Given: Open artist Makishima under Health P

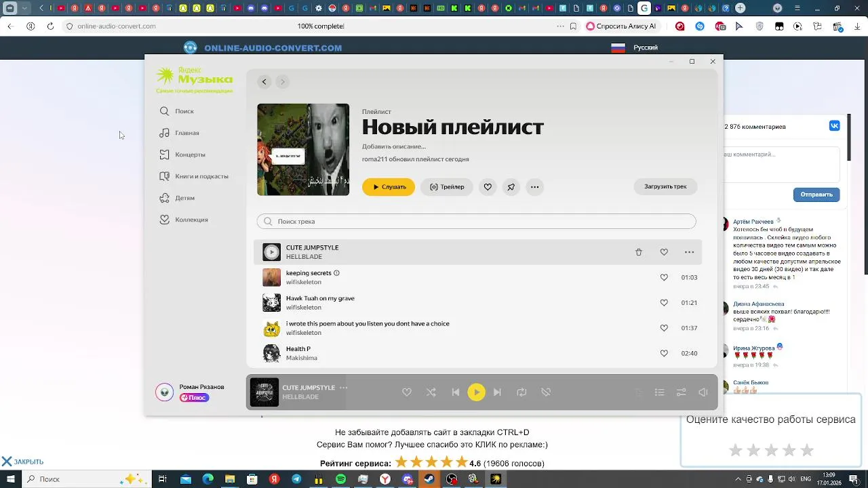Looking at the screenshot, I should click(x=302, y=358).
